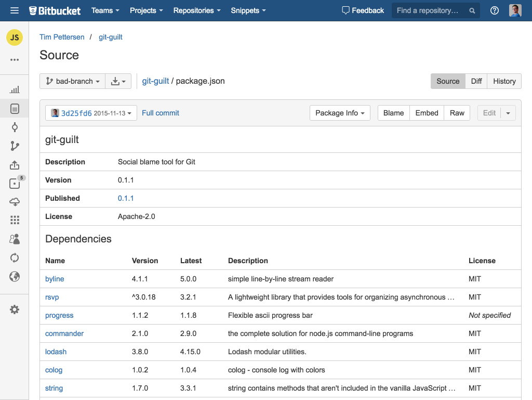Click the Embed button
This screenshot has height=400, width=532.
427,113
